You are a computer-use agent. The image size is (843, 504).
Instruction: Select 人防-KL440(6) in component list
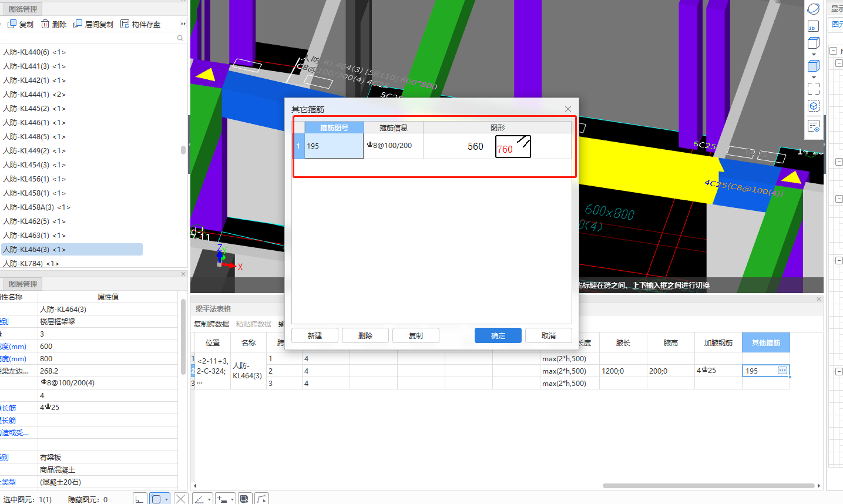coord(34,52)
